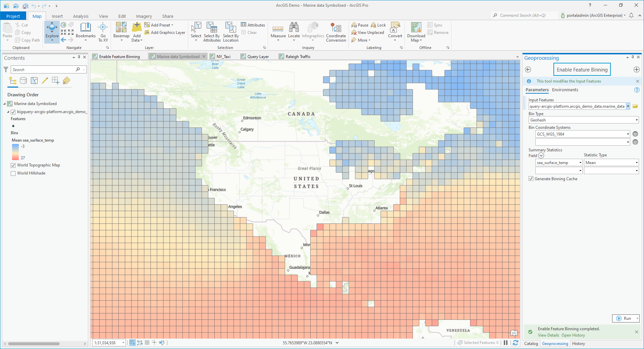Open the Attributes pane button
644x349 pixels.
pos(253,25)
